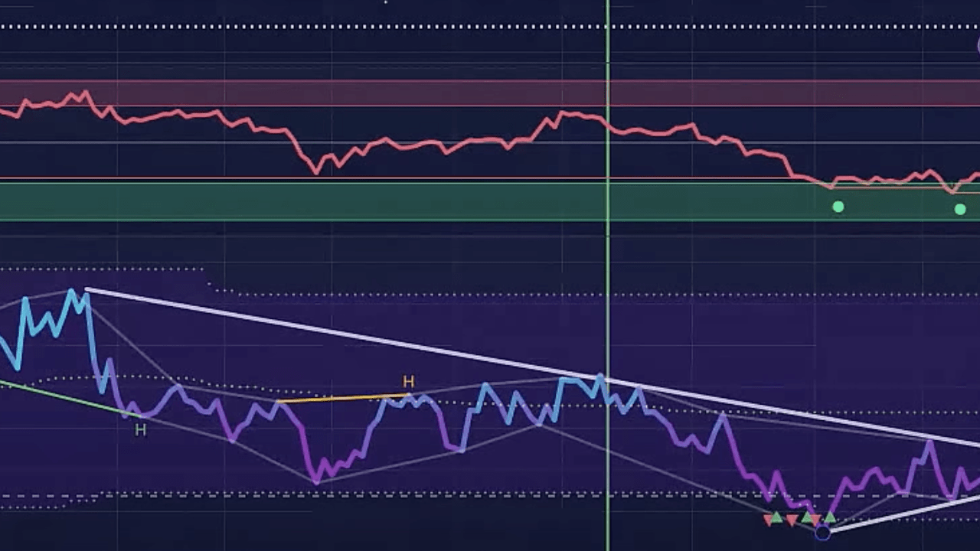This screenshot has height=551, width=980.
Task: Click the green oversold band in the oscillator pane
Action: point(490,201)
